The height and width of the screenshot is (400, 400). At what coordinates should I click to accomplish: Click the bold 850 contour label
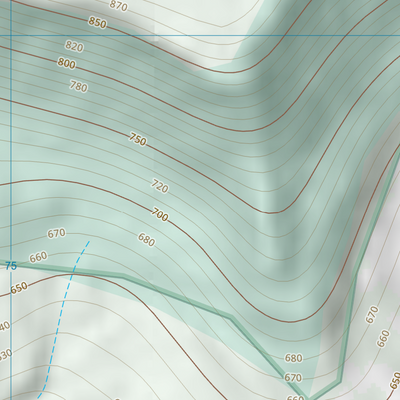click(x=97, y=23)
